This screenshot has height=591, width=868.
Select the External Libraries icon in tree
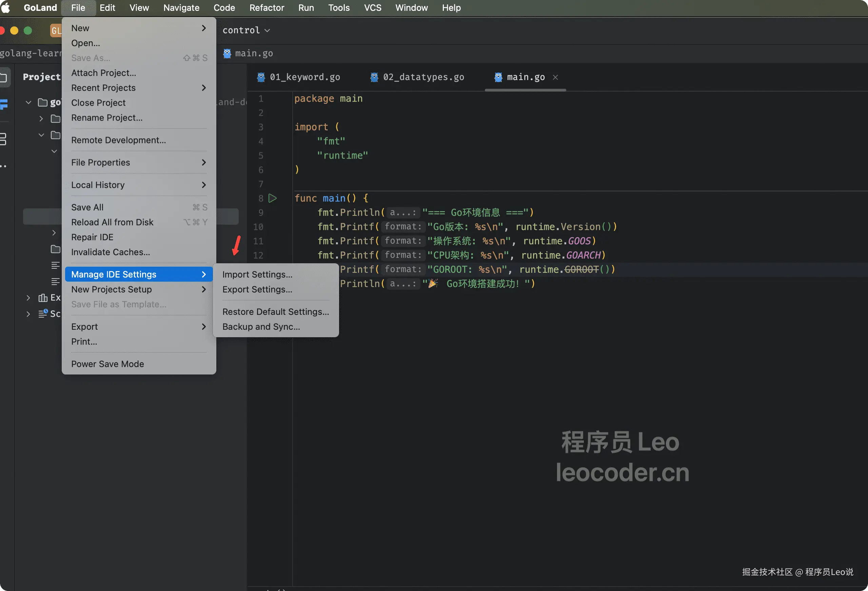tap(43, 298)
